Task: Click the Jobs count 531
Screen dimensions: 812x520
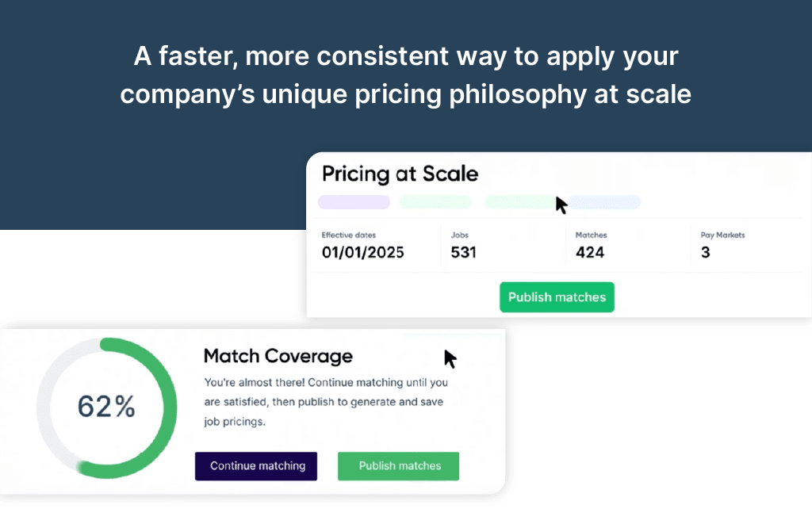Action: tap(463, 252)
